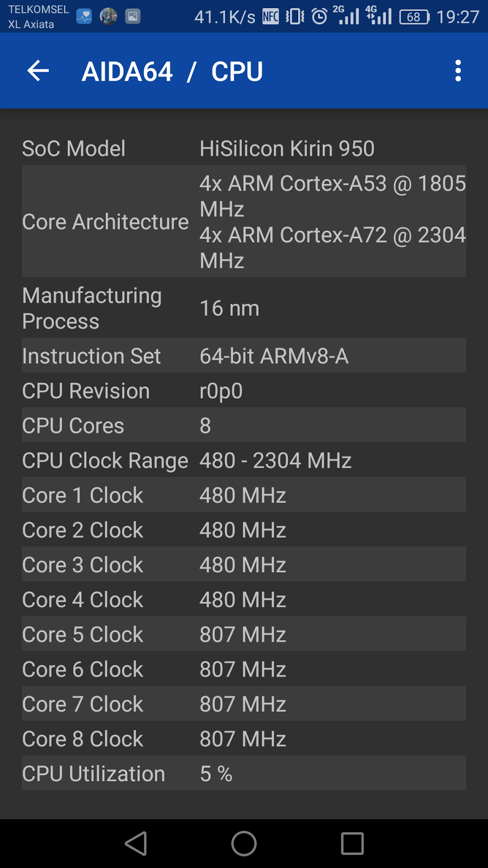Tap the CPU Clock Range row
The image size is (488, 868).
point(244,460)
